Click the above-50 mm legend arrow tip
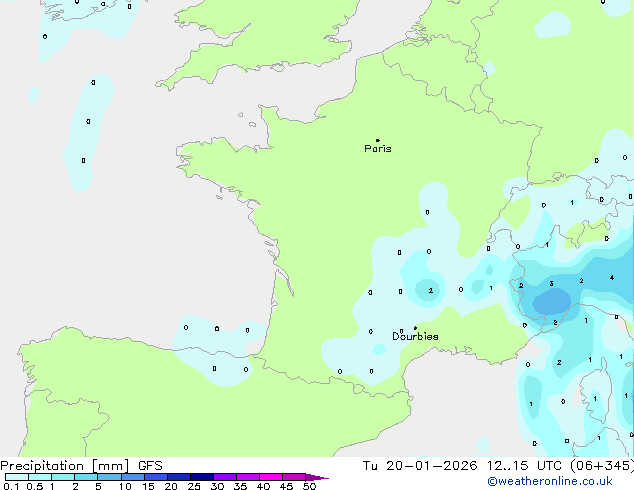The width and height of the screenshot is (634, 490). (x=317, y=477)
